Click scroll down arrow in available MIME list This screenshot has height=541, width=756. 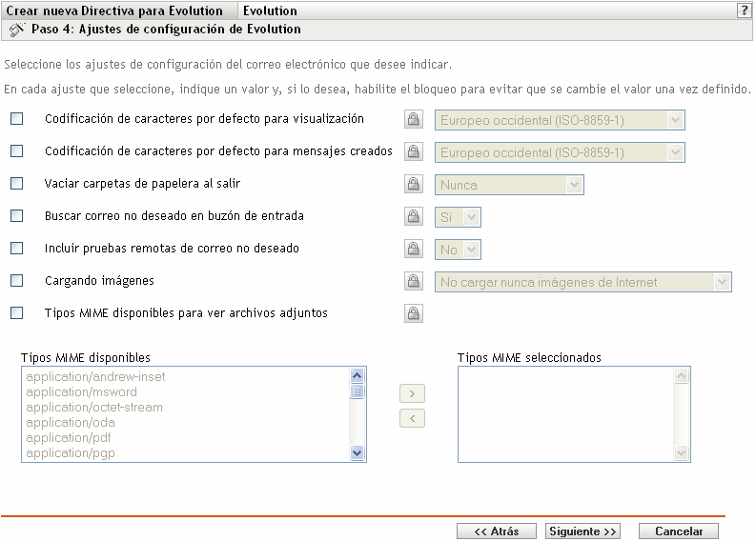pos(358,452)
